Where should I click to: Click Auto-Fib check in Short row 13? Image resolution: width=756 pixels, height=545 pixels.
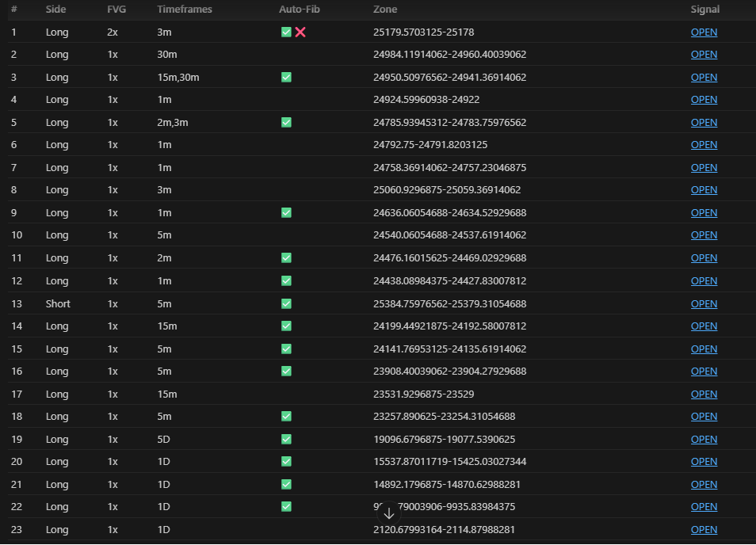[286, 303]
